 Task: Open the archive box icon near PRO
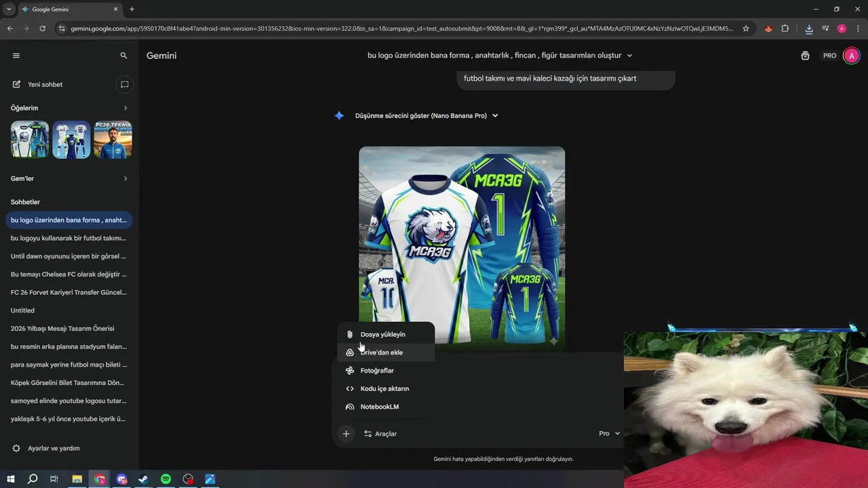point(805,56)
